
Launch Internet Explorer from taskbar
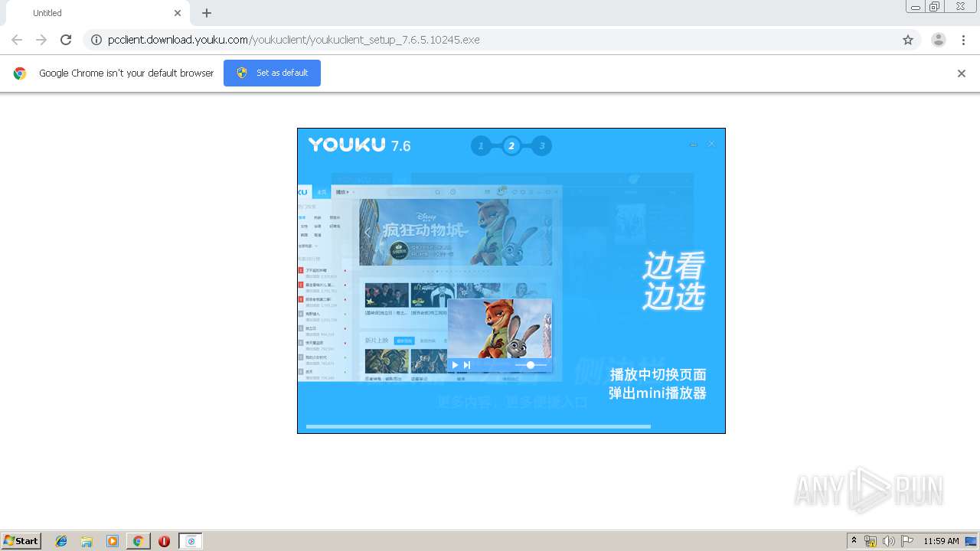[x=61, y=541]
